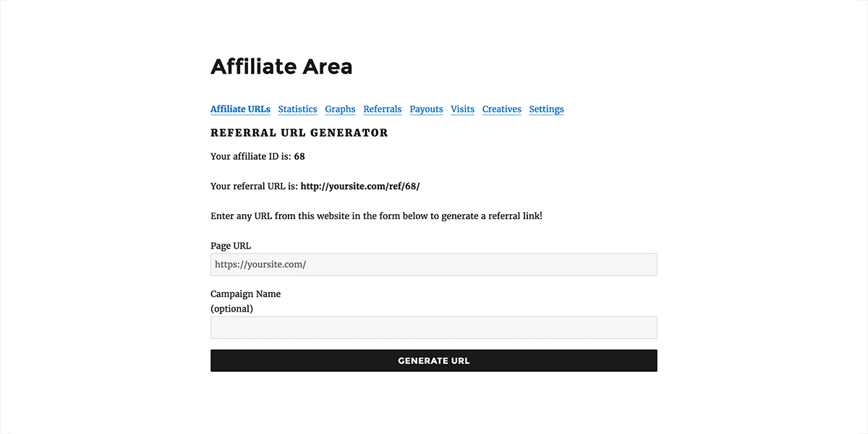Click the Referral URL Generator heading
Image resolution: width=868 pixels, height=434 pixels.
coord(299,133)
